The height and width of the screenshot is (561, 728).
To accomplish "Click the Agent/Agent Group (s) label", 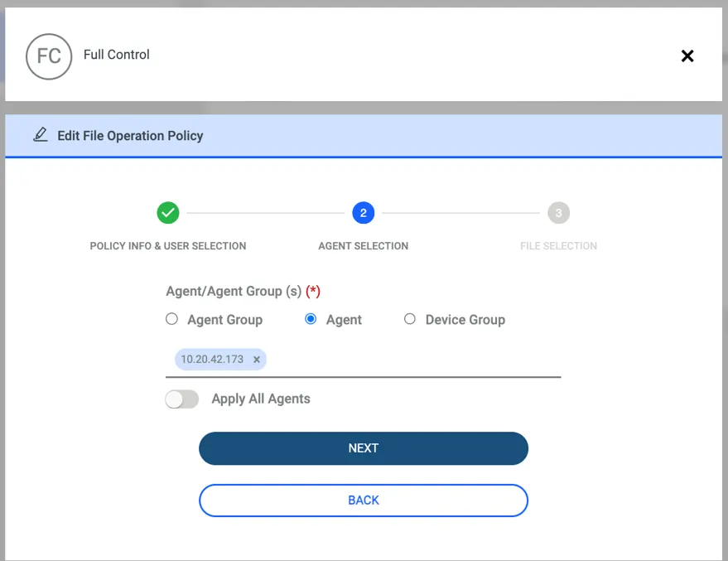I will click(234, 291).
